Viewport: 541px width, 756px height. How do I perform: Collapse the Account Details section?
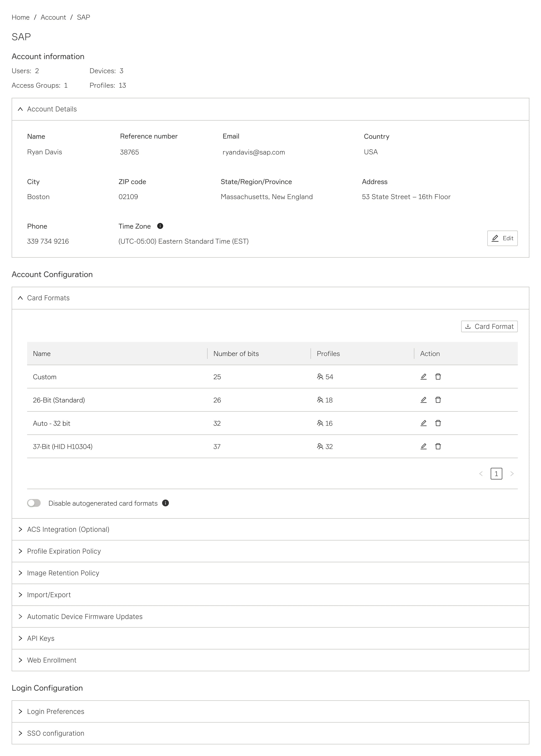click(270, 109)
